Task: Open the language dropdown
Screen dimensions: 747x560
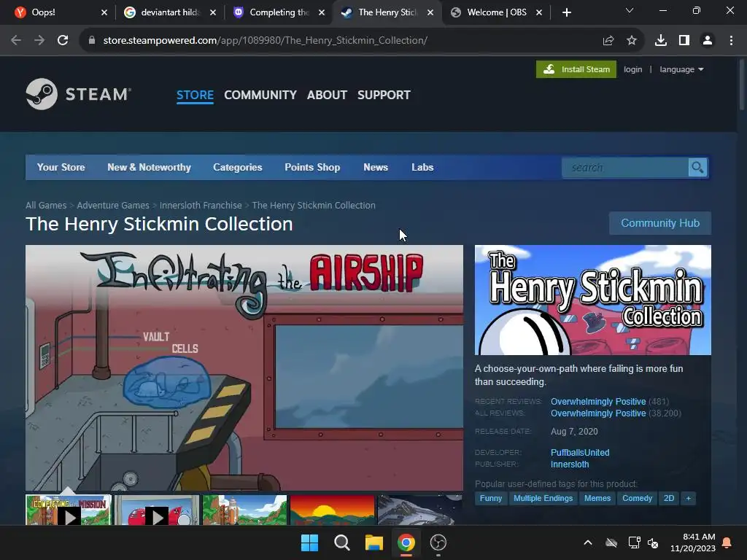Action: point(681,69)
